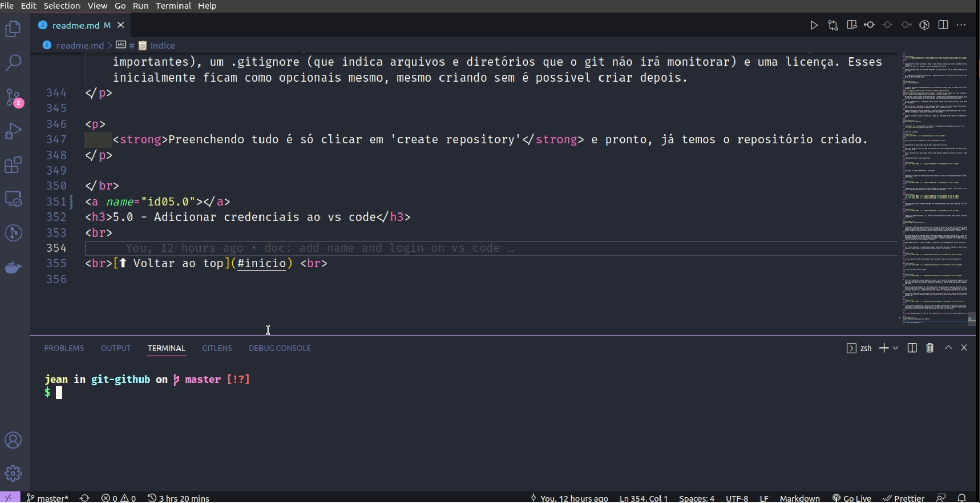
Task: Create a new terminal with plus icon
Action: (x=884, y=348)
